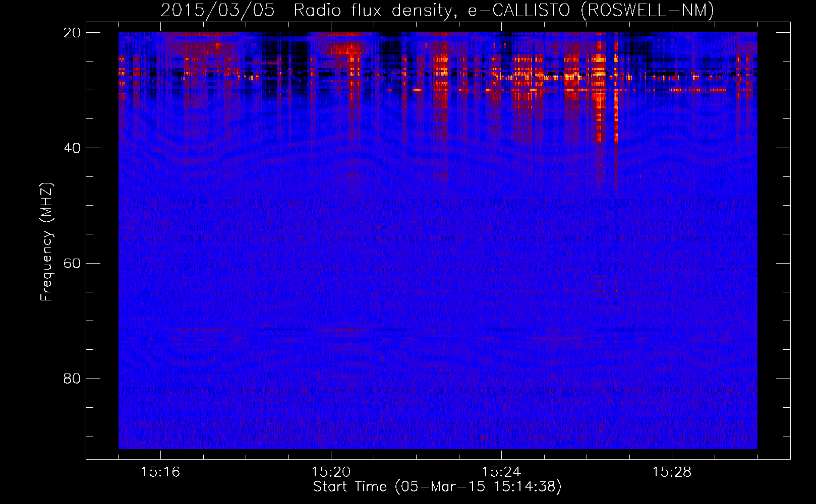Click the 60 frequency tick label
The height and width of the screenshot is (504, 816).
(x=73, y=264)
